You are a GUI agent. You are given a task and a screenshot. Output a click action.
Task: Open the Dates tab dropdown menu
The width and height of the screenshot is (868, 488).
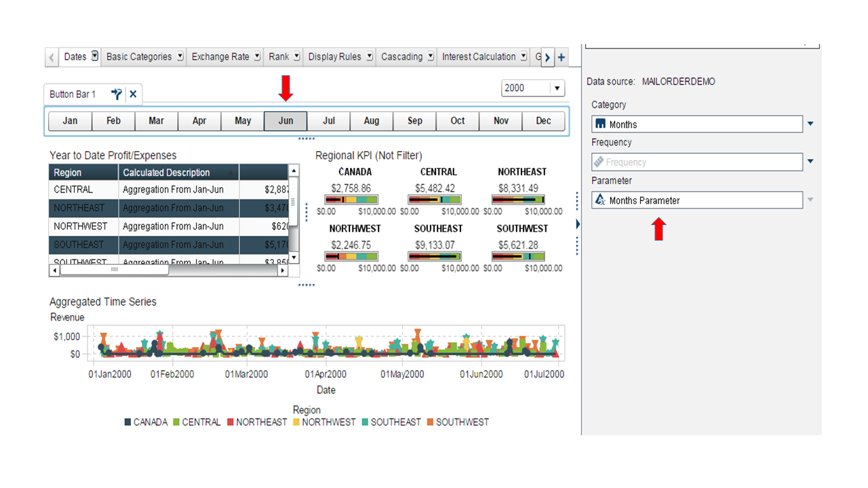[x=95, y=56]
